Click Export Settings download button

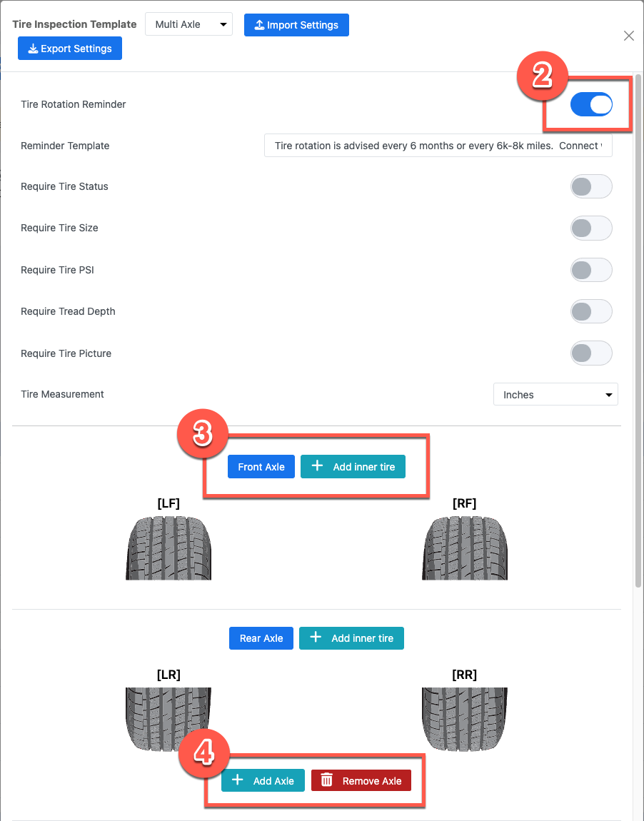(x=70, y=48)
